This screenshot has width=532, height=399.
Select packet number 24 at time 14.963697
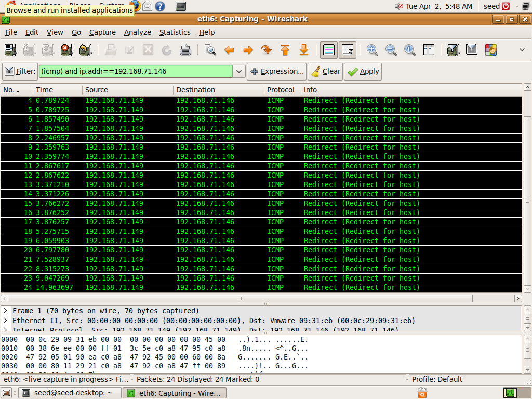tap(261, 287)
